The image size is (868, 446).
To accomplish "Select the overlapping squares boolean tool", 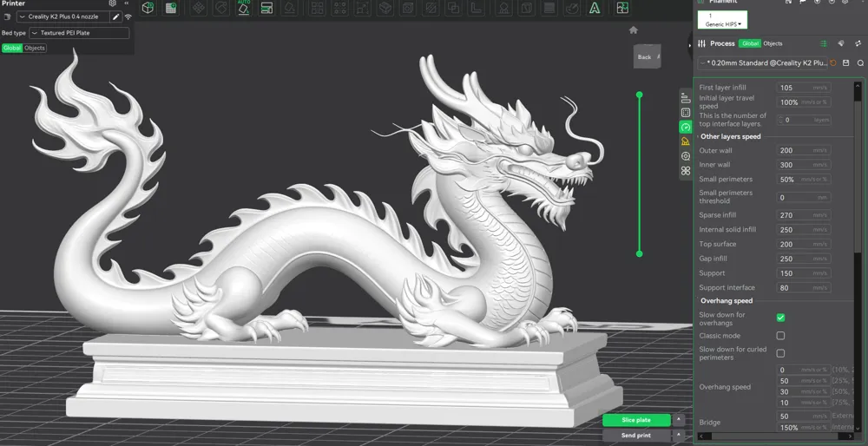I will 453,9.
